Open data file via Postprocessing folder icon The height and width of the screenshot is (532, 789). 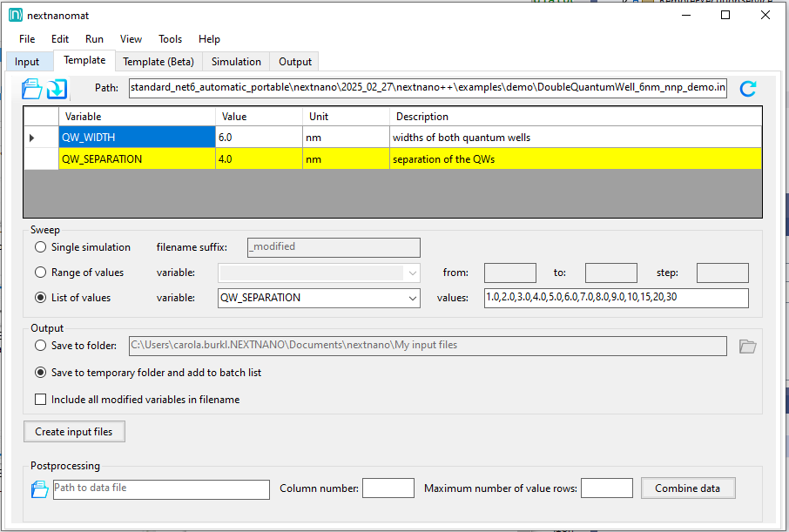pos(39,489)
